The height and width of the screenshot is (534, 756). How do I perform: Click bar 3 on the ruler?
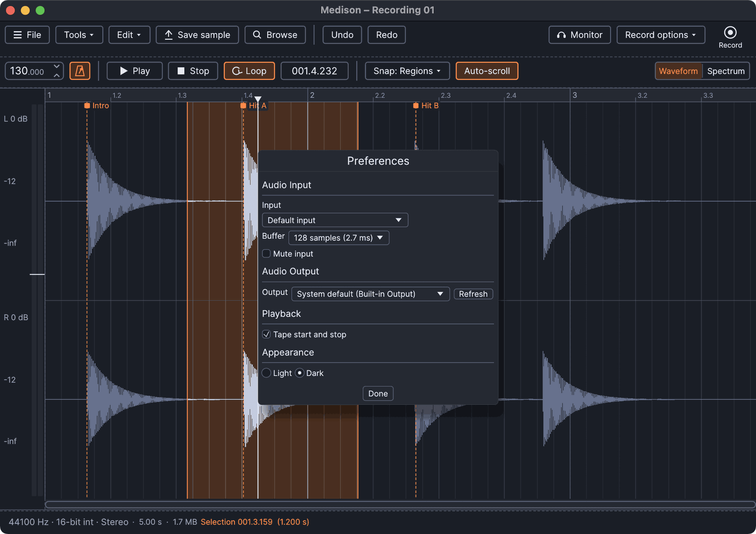574,95
